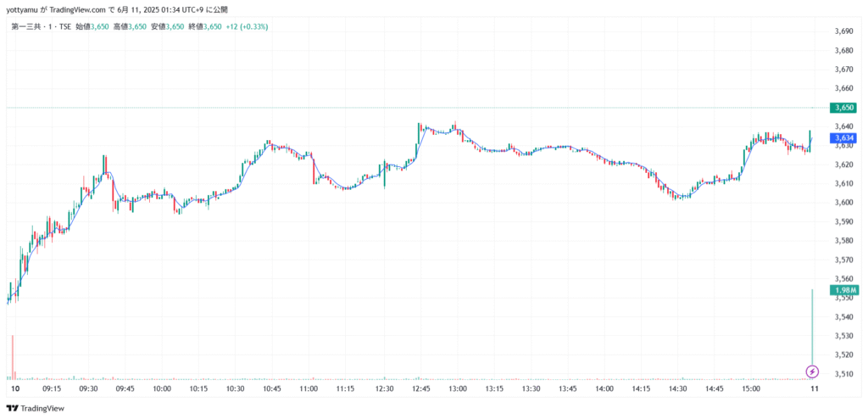Select the 12:45 time axis label

[x=421, y=388]
